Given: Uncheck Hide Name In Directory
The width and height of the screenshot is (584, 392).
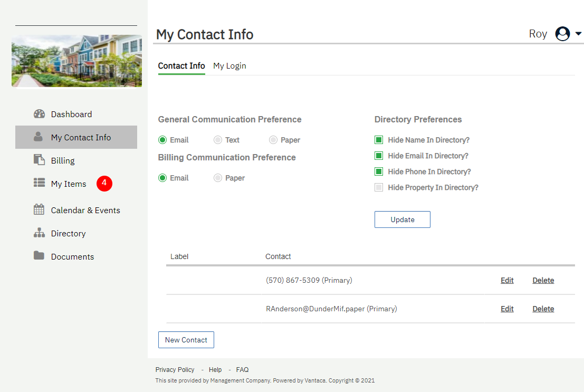Looking at the screenshot, I should click(378, 140).
